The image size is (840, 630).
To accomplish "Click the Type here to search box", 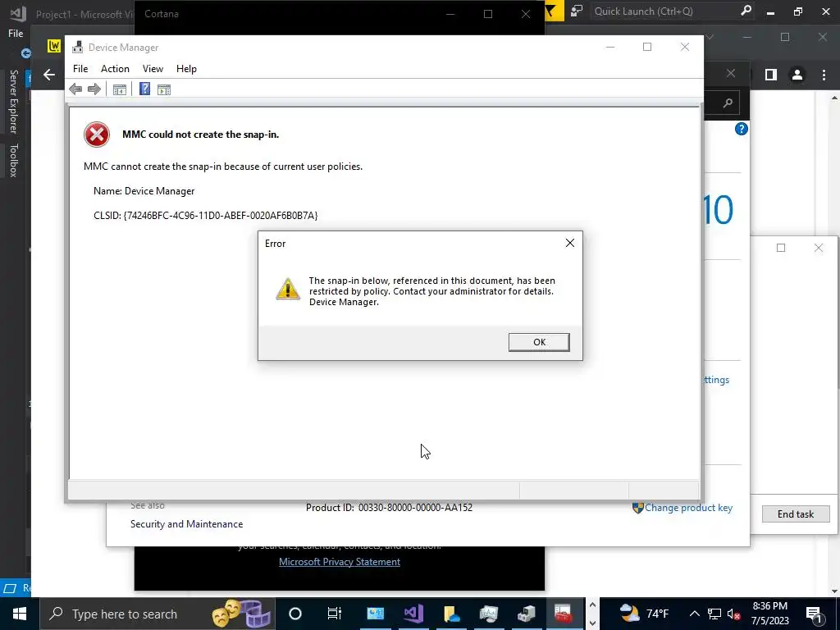I will (x=157, y=614).
